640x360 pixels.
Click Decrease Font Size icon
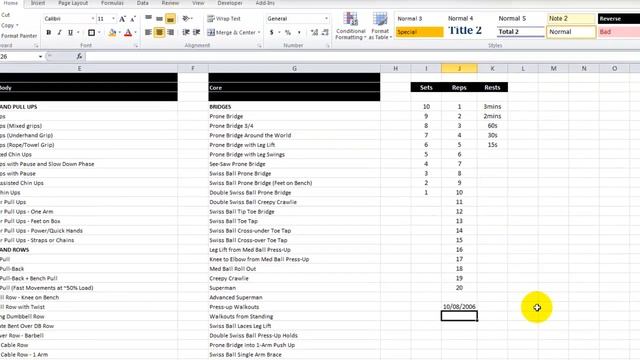(x=133, y=19)
